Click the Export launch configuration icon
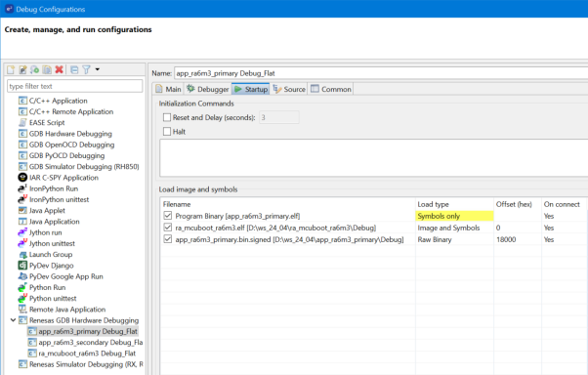Viewport: 588px width, 375px height. click(x=34, y=69)
